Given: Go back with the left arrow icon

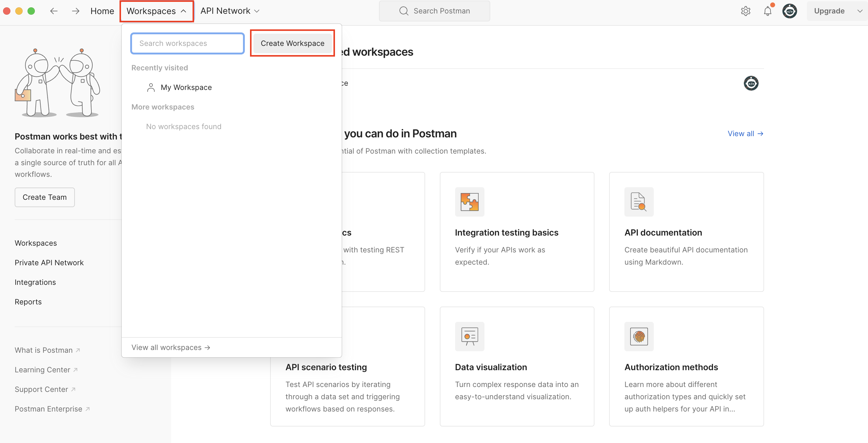Looking at the screenshot, I should click(x=53, y=11).
